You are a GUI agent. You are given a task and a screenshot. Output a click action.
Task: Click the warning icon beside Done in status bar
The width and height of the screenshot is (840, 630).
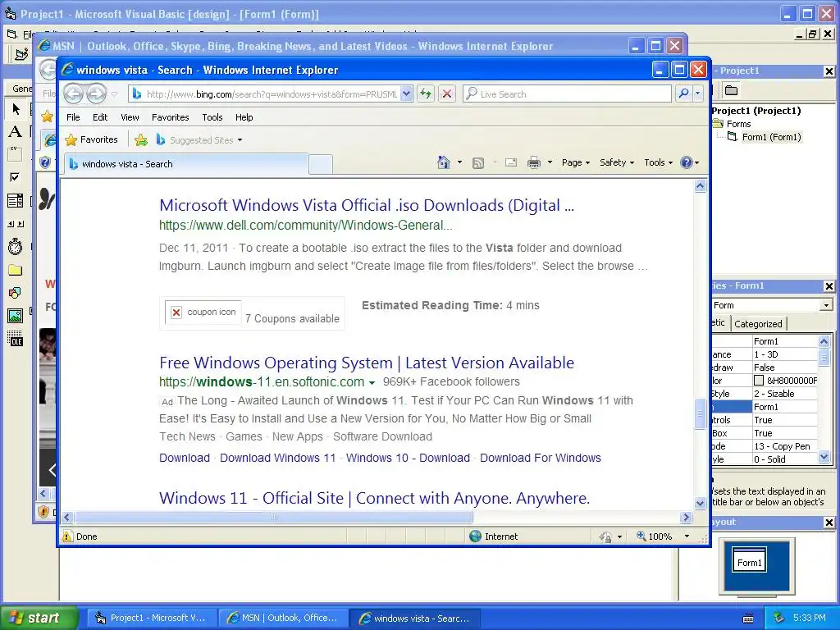pyautogui.click(x=67, y=536)
